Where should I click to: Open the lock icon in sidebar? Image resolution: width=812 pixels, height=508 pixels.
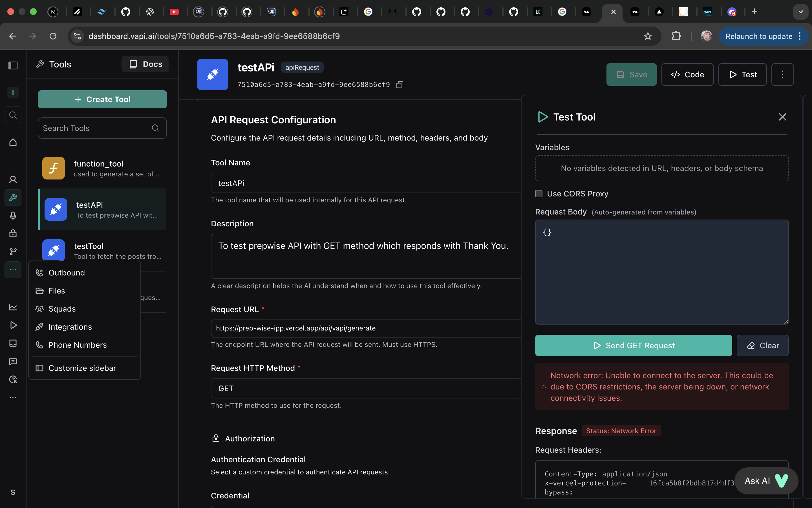pyautogui.click(x=13, y=233)
